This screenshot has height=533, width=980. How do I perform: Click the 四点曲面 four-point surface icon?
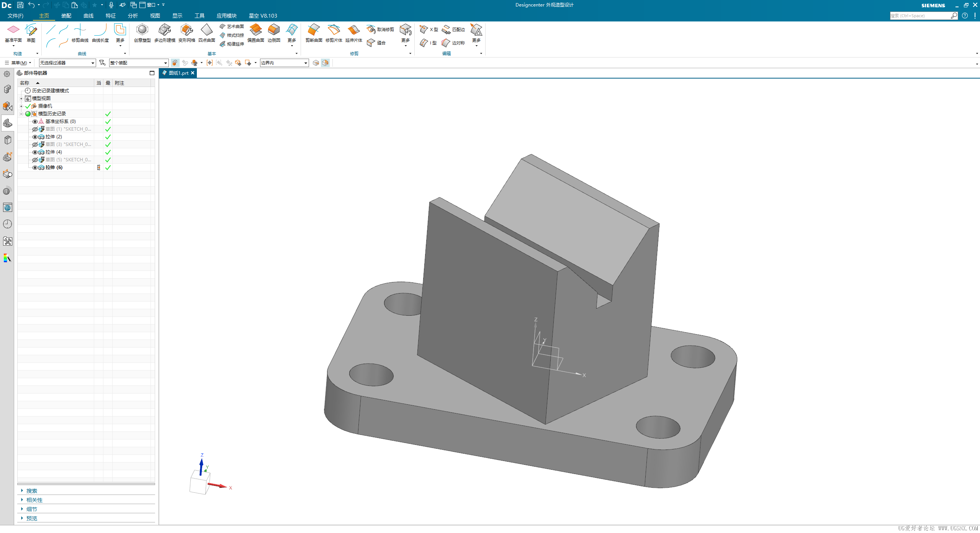pos(206,30)
